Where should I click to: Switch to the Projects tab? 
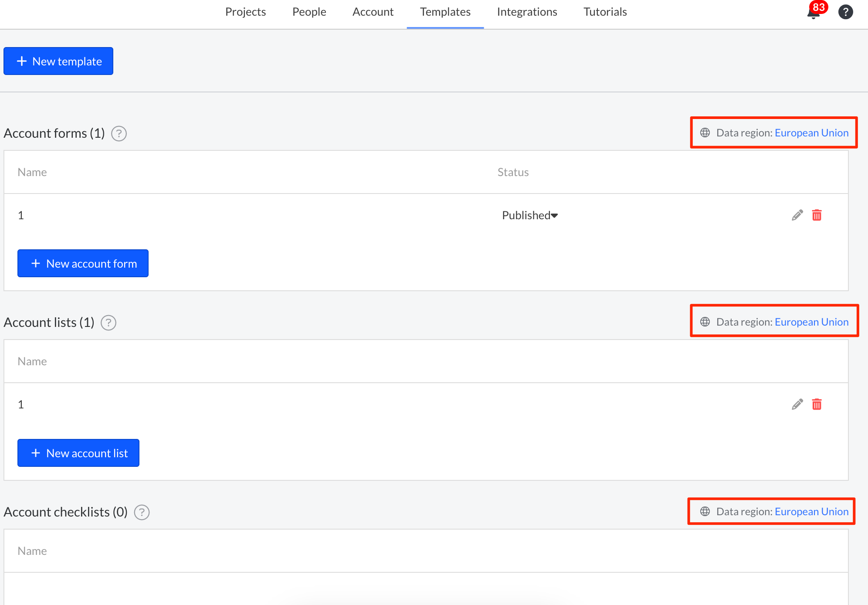(x=245, y=12)
